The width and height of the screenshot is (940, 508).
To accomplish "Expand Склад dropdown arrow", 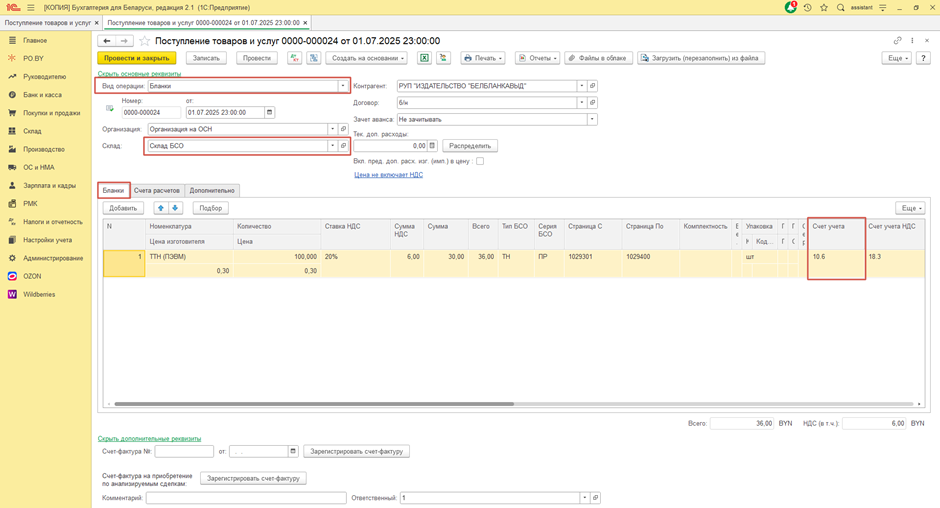I will click(333, 146).
